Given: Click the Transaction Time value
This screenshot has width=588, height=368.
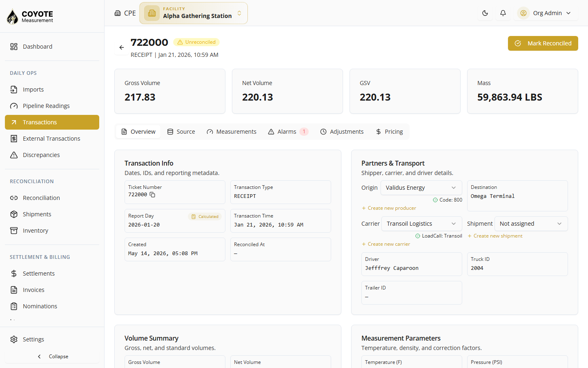Looking at the screenshot, I should [269, 225].
